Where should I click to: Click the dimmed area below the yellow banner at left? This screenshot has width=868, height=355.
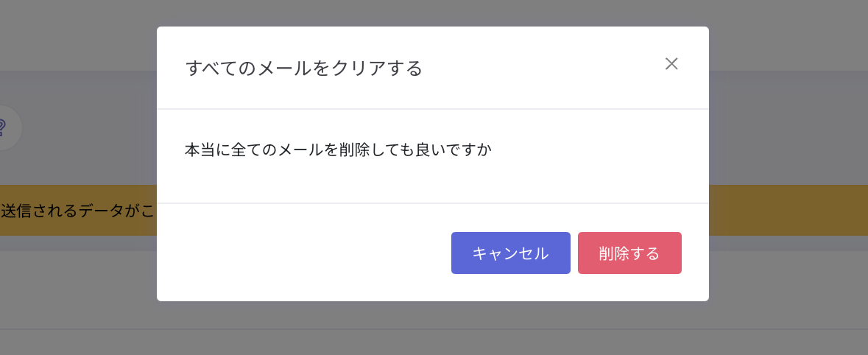pyautogui.click(x=77, y=288)
